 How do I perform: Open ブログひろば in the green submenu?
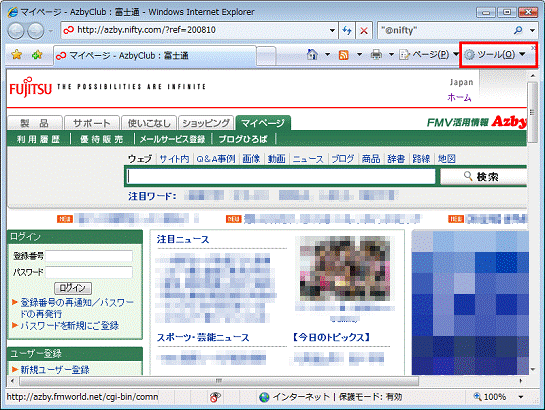(243, 139)
